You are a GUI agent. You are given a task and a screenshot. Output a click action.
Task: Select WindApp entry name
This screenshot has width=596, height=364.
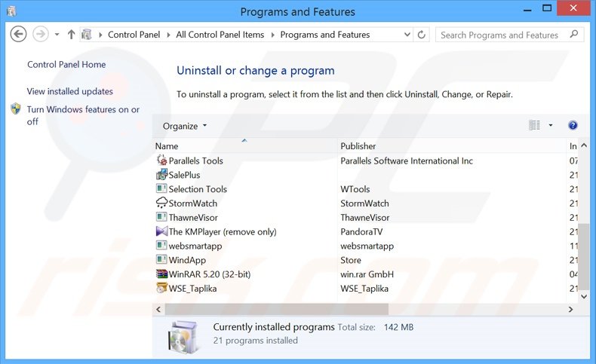coord(187,261)
